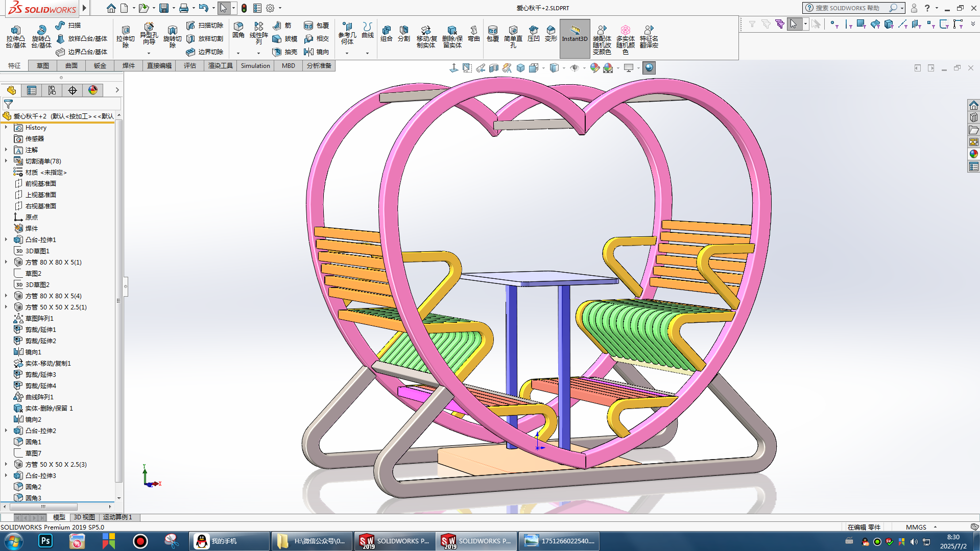Viewport: 980px width, 551px height.
Task: Run the 特征名翻译宏 feature name translation macro
Action: [x=649, y=37]
